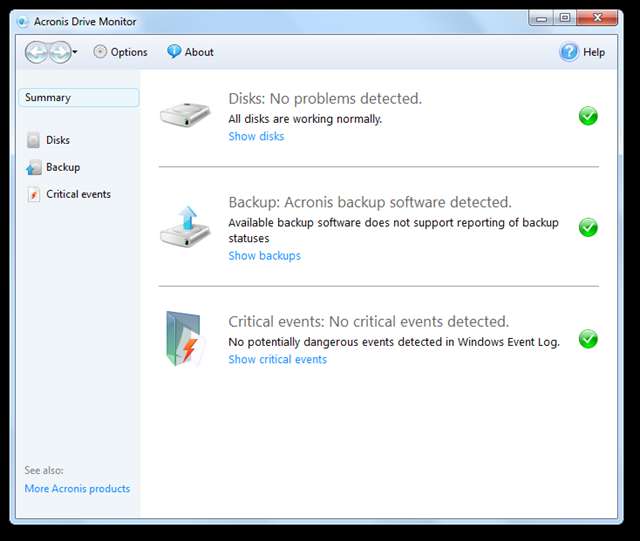Click the Disks drive icon in sidebar
Image resolution: width=640 pixels, height=541 pixels.
(x=33, y=140)
